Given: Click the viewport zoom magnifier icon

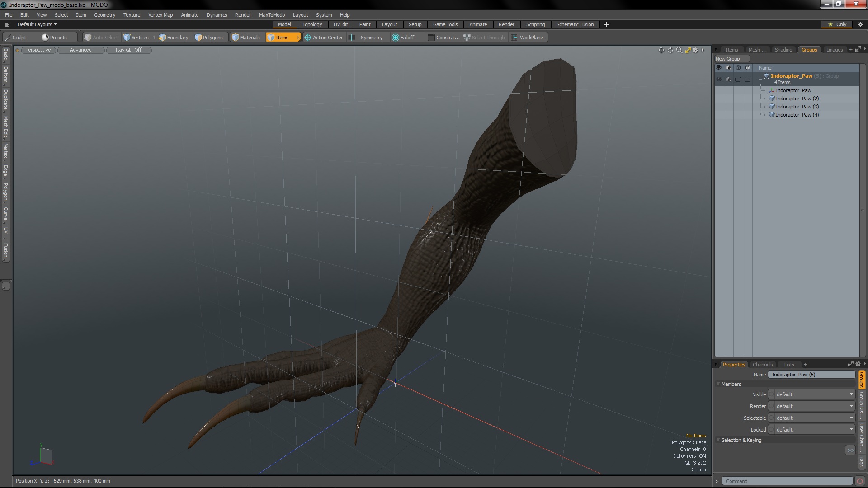Looking at the screenshot, I should (x=679, y=50).
